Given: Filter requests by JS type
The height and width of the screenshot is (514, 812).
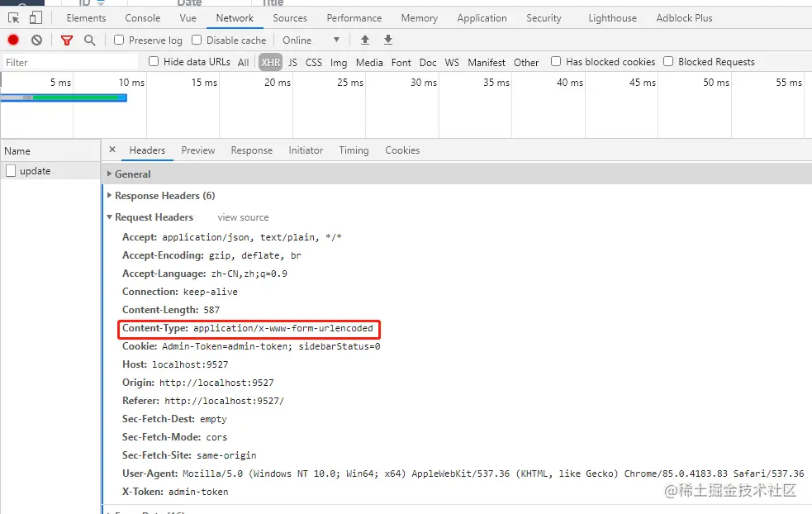Looking at the screenshot, I should click(292, 62).
